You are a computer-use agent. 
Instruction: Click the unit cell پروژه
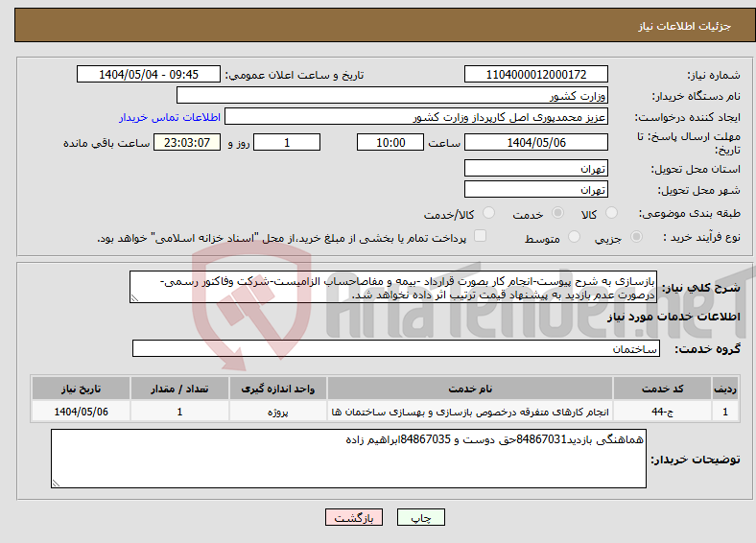click(277, 412)
